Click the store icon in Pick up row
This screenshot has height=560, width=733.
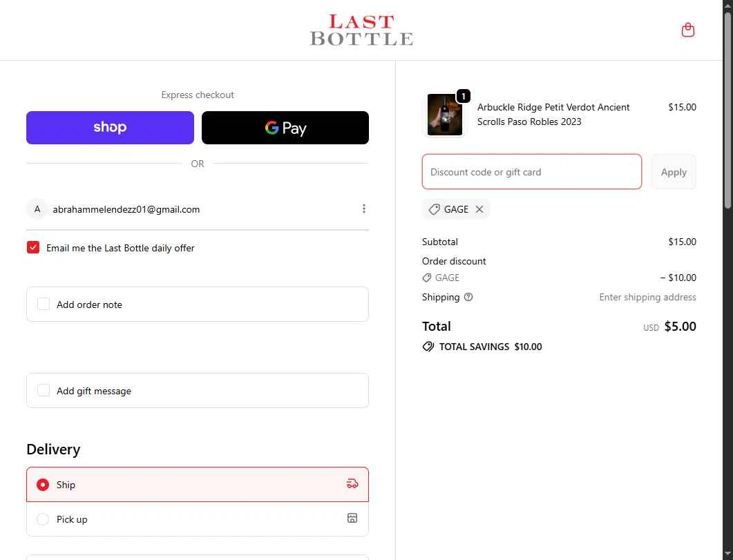click(352, 518)
